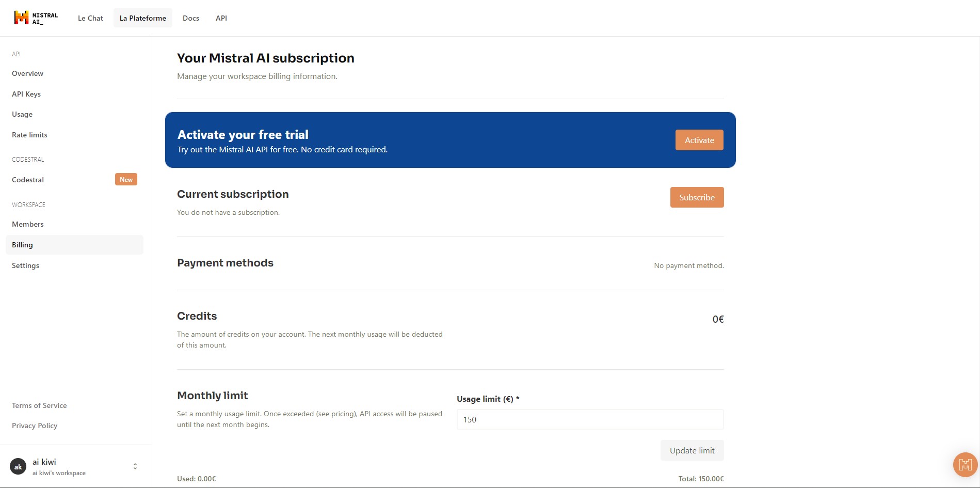Click the Subscribe button
The image size is (980, 488).
(697, 197)
